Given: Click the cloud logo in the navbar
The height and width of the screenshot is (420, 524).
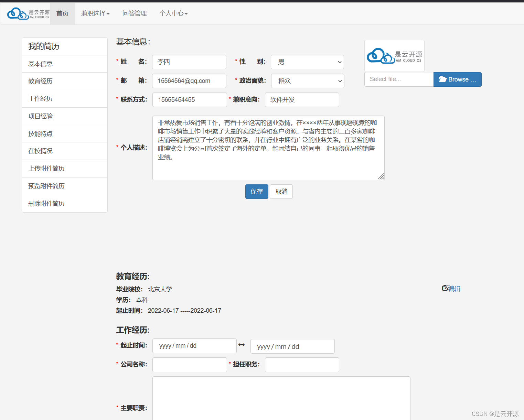Looking at the screenshot, I should (x=28, y=13).
